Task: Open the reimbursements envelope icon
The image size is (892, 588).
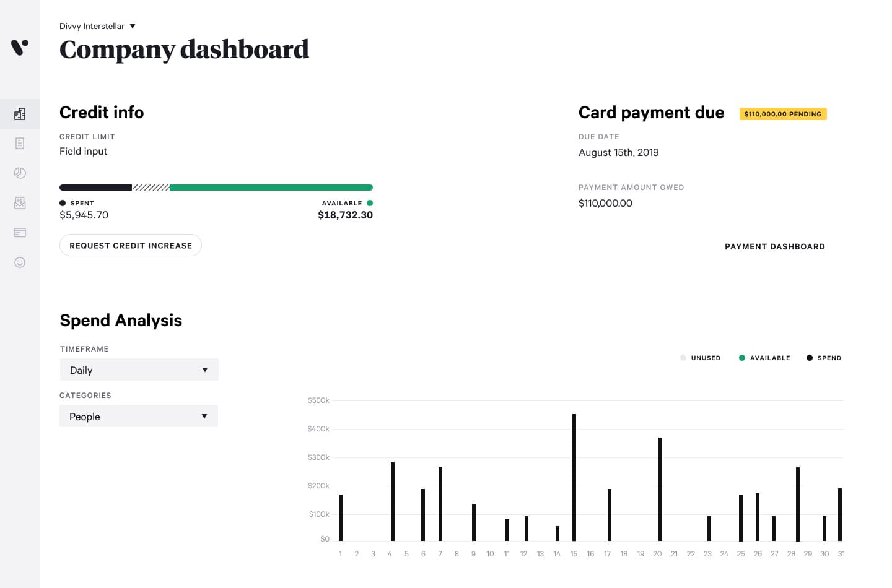Action: (x=20, y=203)
